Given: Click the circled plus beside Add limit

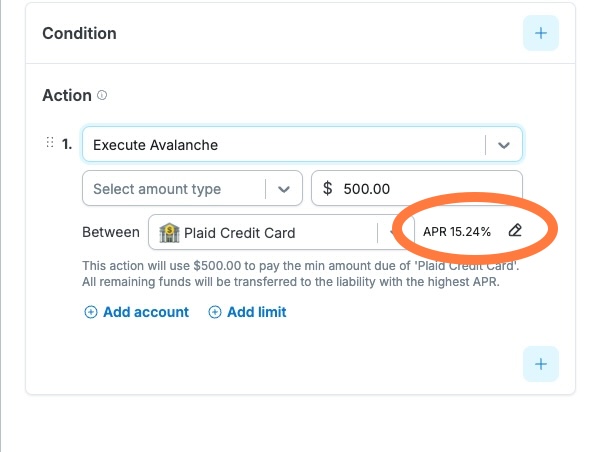Looking at the screenshot, I should (x=215, y=312).
